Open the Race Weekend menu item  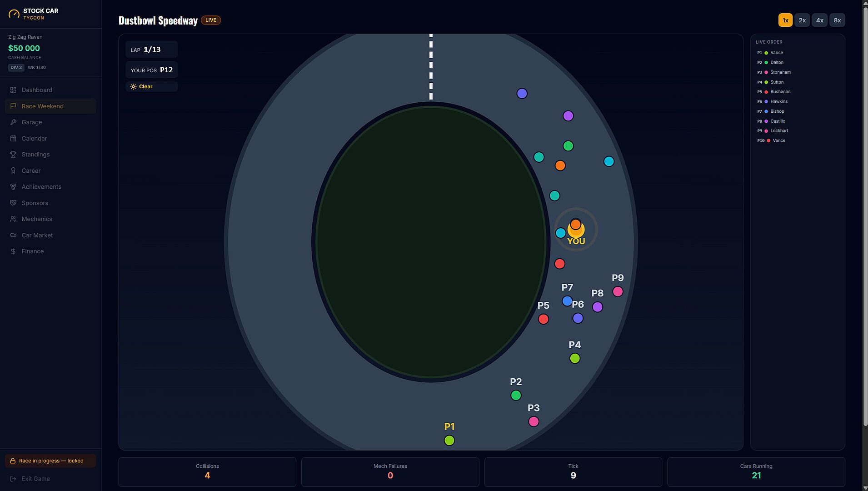[x=50, y=106]
